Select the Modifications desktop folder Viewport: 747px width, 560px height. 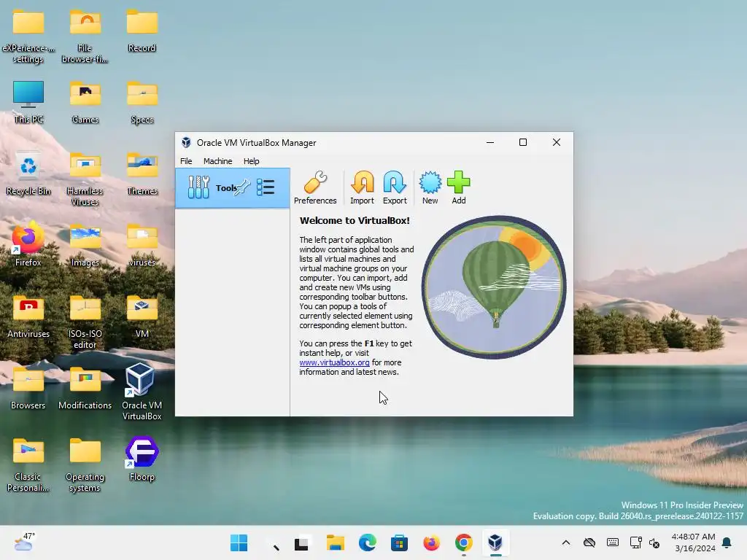(85, 389)
